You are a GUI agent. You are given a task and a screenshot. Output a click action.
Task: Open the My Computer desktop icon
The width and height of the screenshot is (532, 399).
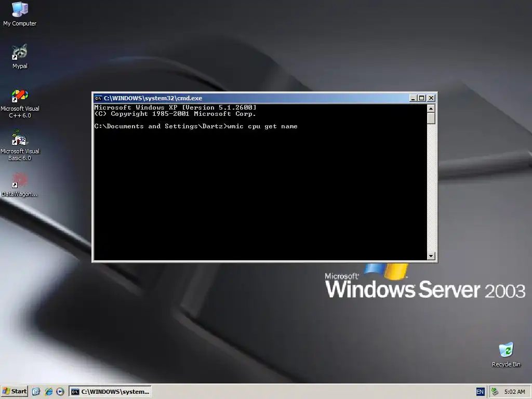tap(20, 14)
